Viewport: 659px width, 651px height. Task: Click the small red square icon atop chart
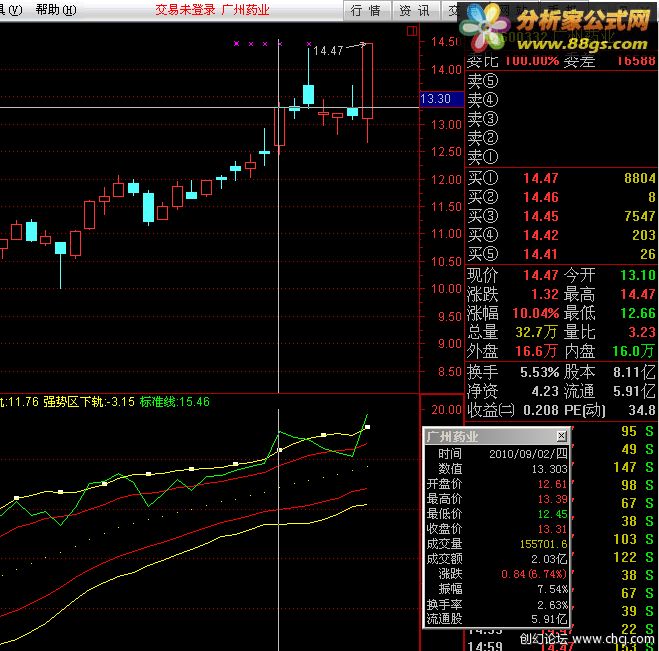(412, 31)
